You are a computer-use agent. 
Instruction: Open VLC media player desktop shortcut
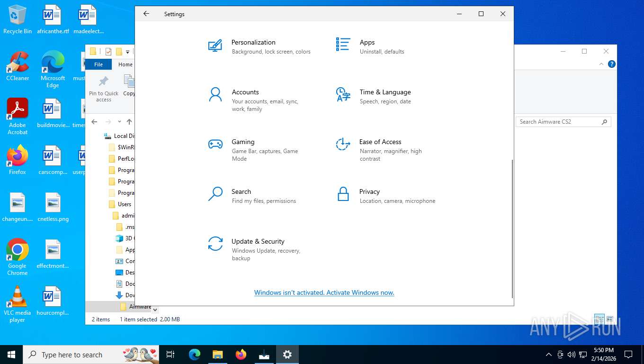pos(18,304)
